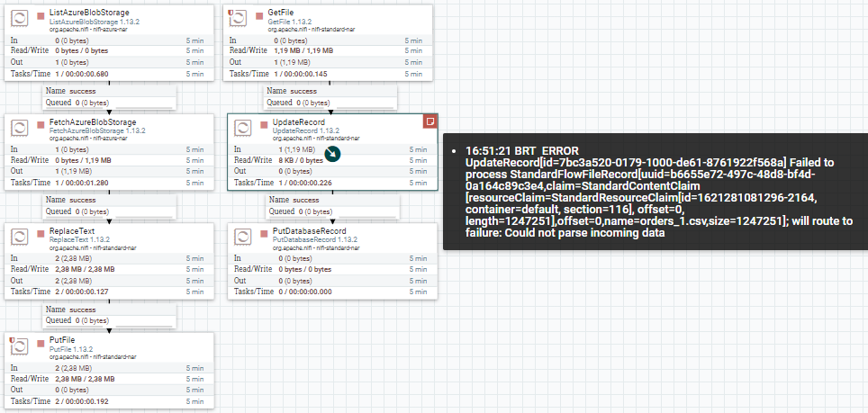Click the ListAzureBlobStorage processor icon
The width and height of the screenshot is (868, 413).
click(20, 18)
